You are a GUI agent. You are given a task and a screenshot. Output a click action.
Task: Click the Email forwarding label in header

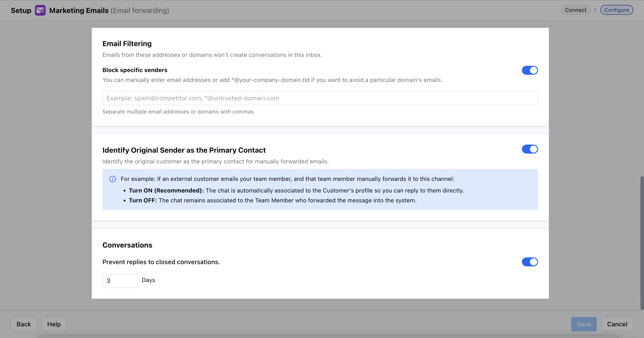(x=140, y=11)
